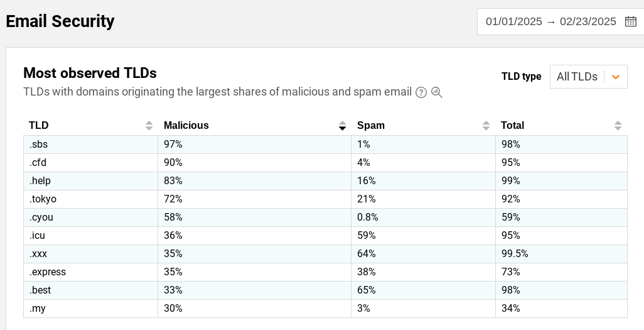
Task: Click the Most observed TLDs heading
Action: click(90, 73)
